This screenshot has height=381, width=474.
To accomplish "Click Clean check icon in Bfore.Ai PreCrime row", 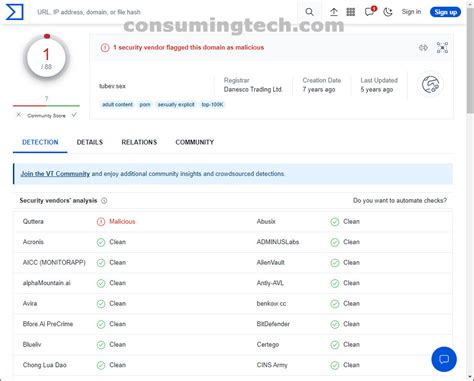I will pos(101,324).
